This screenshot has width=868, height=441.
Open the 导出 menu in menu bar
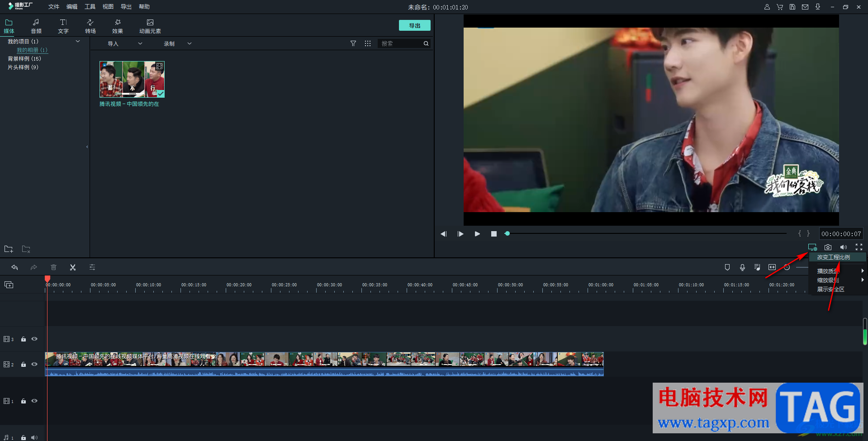pyautogui.click(x=126, y=7)
